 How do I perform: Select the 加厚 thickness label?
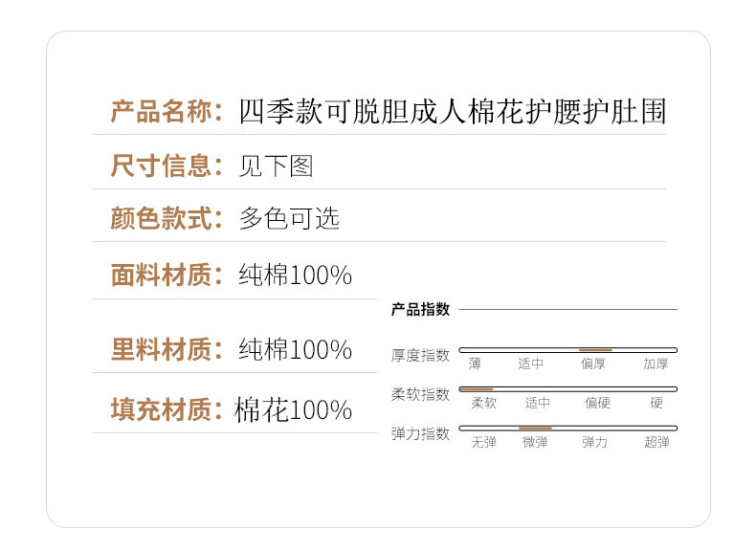[656, 364]
